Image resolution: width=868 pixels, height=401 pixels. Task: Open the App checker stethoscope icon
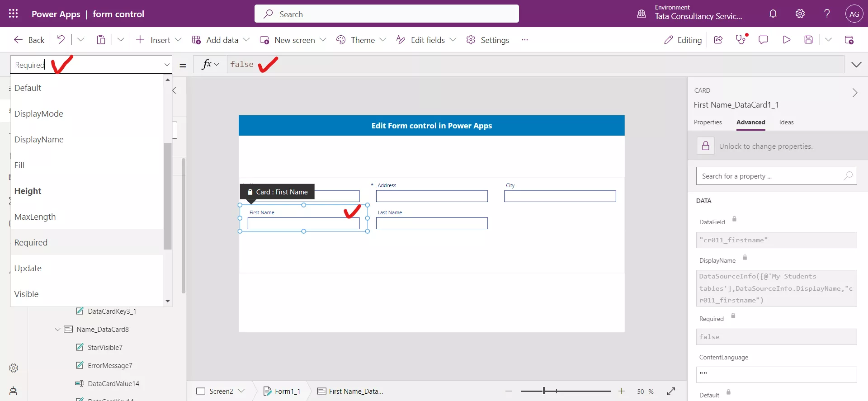[x=741, y=40]
